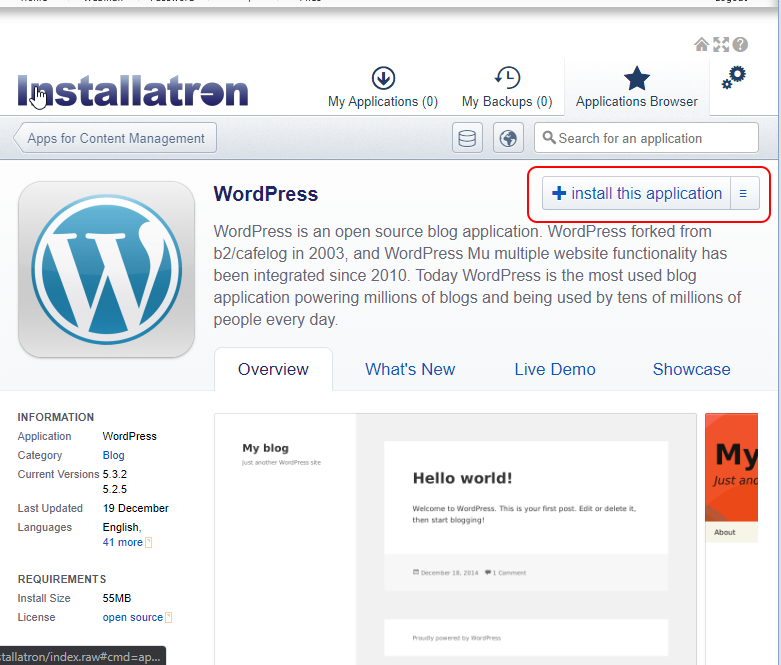Click the WordPress logo image
This screenshot has height=665, width=781.
pyautogui.click(x=106, y=269)
